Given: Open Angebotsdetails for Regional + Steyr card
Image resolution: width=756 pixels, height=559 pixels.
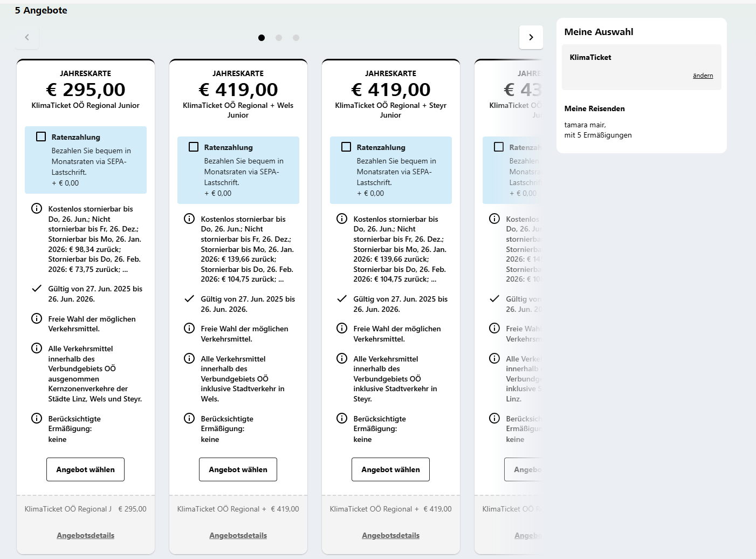Looking at the screenshot, I should (390, 535).
